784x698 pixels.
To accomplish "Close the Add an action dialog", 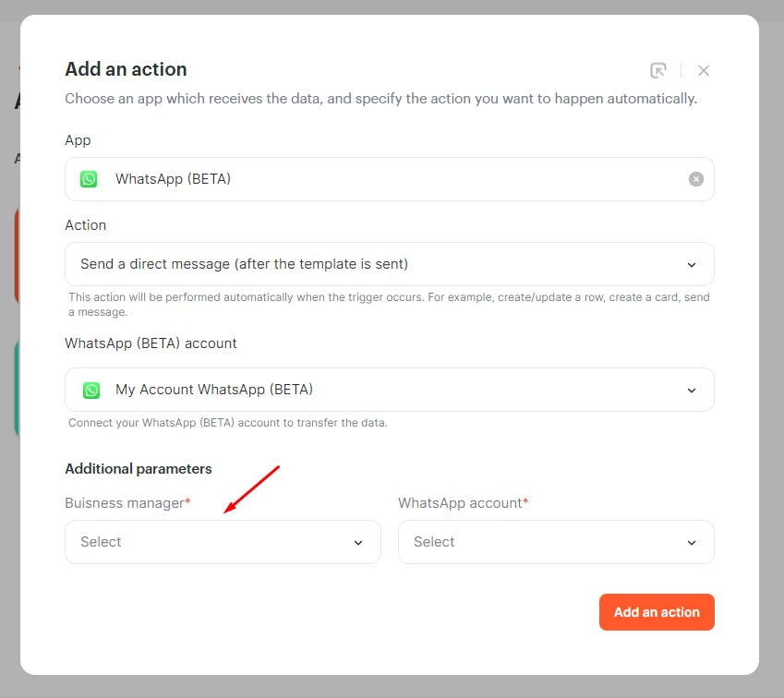I will tap(704, 71).
